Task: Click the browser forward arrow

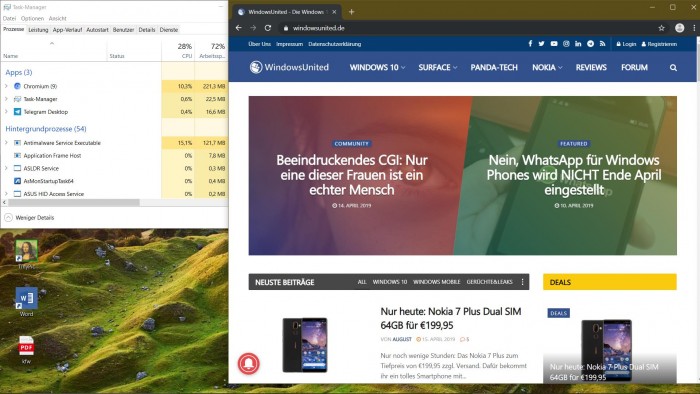Action: click(x=253, y=28)
